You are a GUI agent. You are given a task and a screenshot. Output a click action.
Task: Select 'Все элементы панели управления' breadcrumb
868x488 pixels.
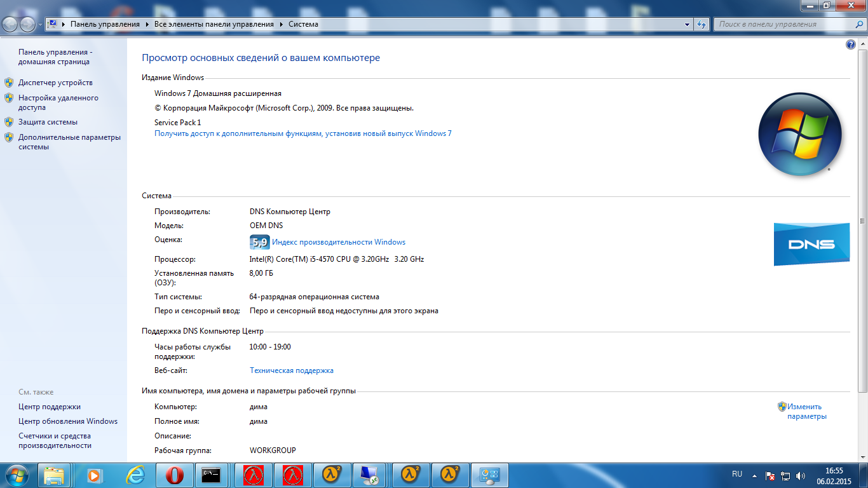click(214, 24)
